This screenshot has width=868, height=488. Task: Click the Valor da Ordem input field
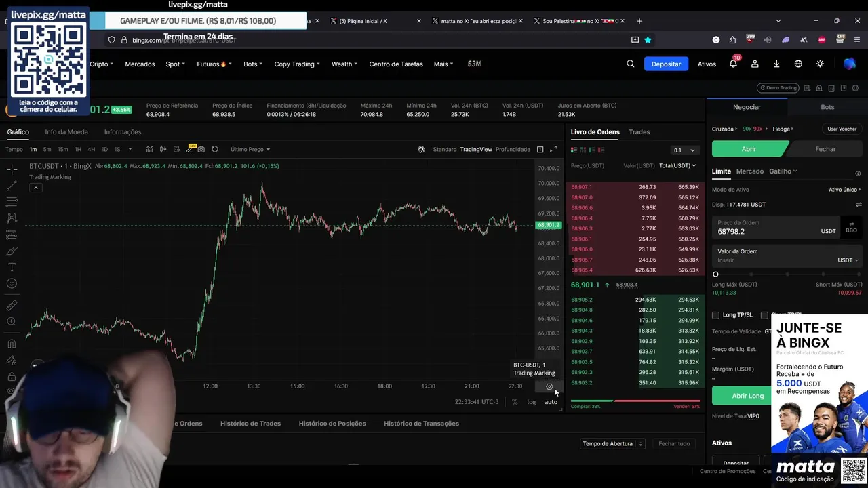pyautogui.click(x=787, y=256)
